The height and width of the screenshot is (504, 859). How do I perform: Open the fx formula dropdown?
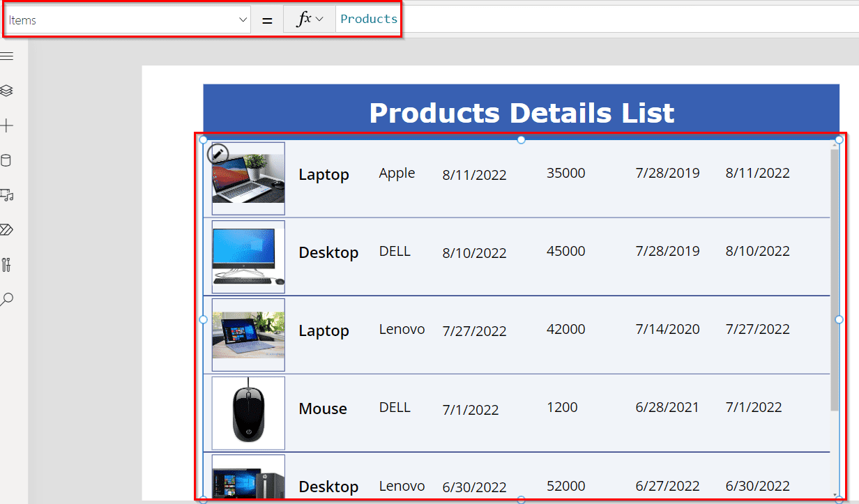pos(309,19)
